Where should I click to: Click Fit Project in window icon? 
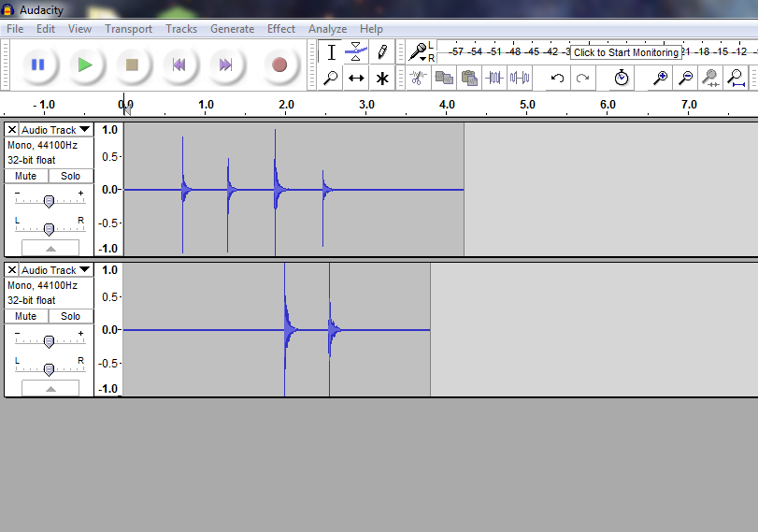coord(737,78)
